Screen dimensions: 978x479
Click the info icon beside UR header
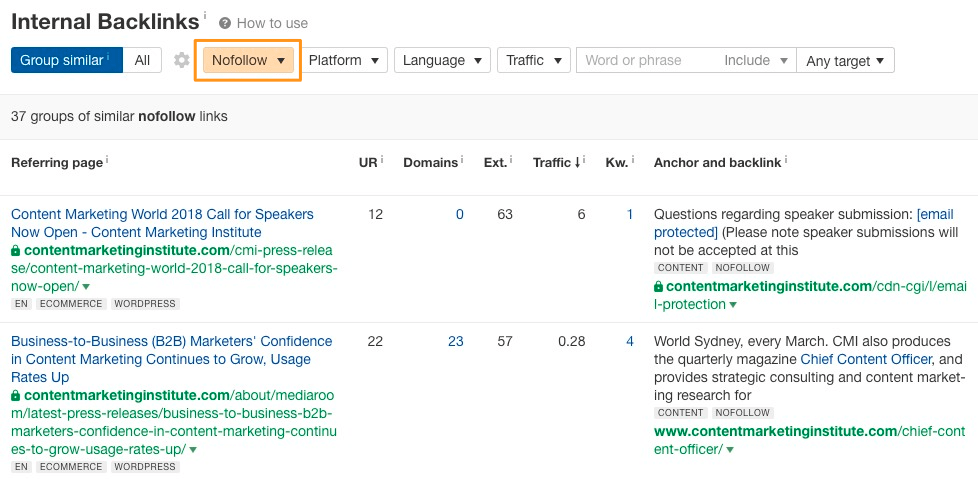point(382,160)
